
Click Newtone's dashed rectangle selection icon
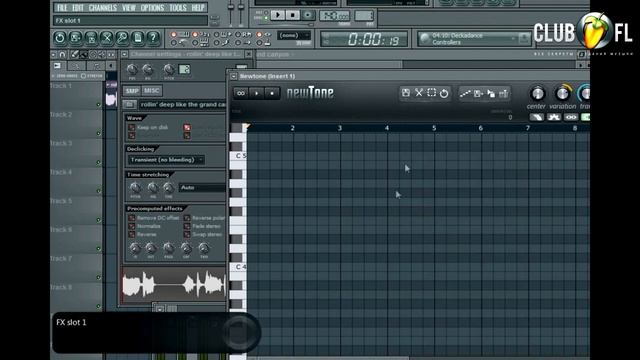pyautogui.click(x=431, y=93)
